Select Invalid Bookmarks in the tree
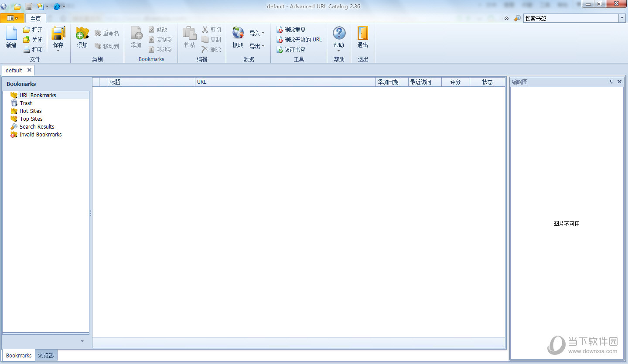This screenshot has height=364, width=628. [x=41, y=134]
